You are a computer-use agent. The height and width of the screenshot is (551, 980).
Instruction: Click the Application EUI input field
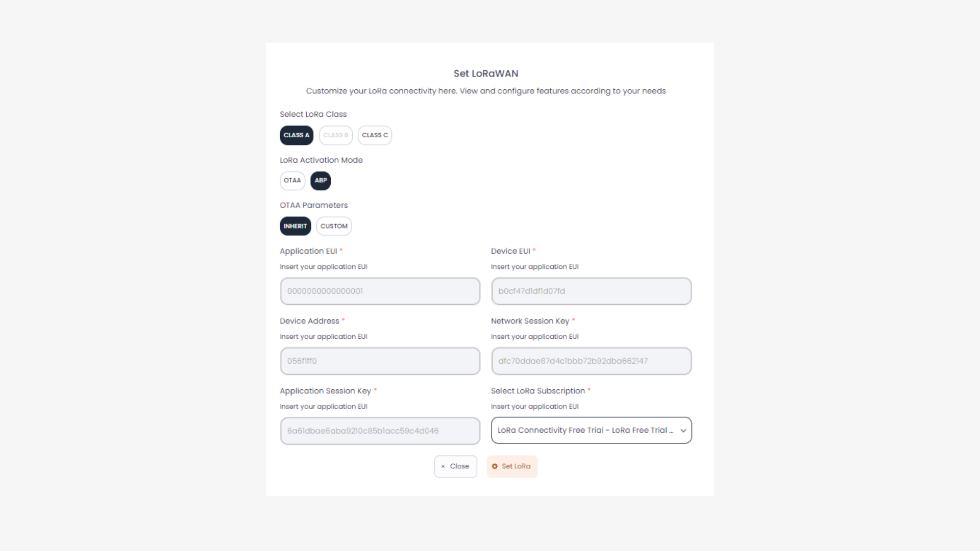[x=380, y=291]
